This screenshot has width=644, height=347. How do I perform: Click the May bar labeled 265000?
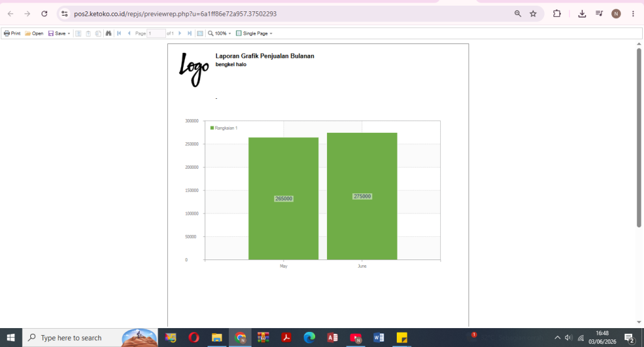tap(284, 198)
